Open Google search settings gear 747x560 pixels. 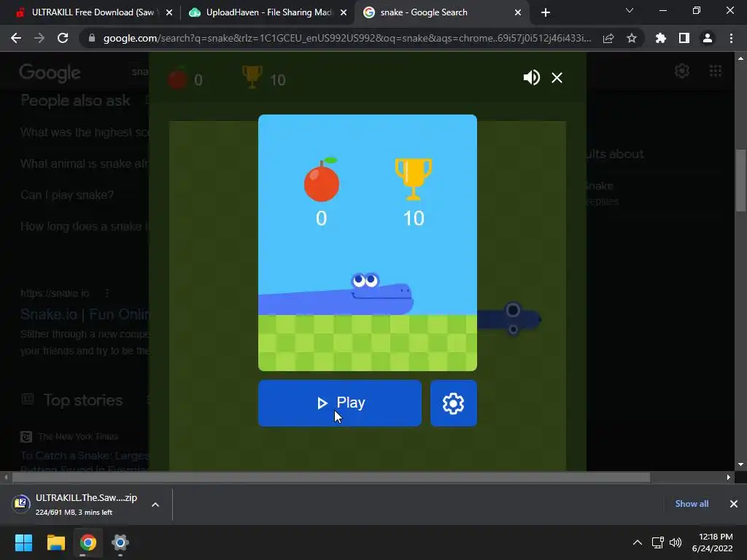click(682, 71)
